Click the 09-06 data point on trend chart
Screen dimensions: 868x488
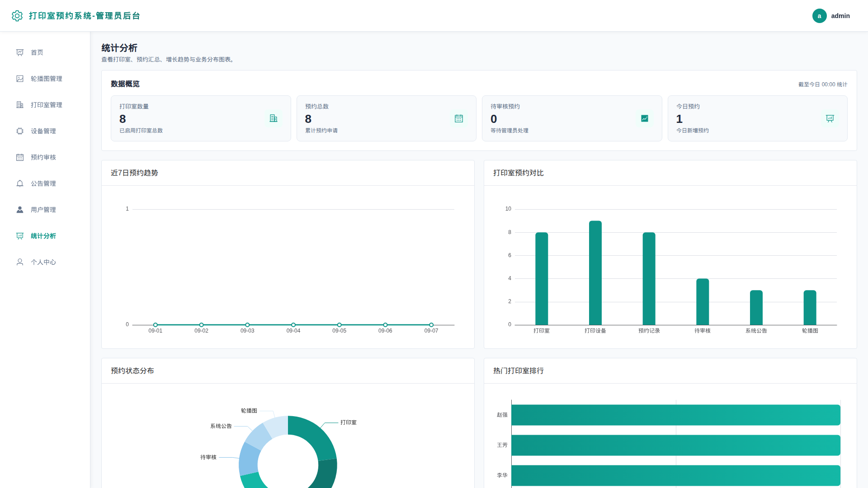pyautogui.click(x=385, y=325)
